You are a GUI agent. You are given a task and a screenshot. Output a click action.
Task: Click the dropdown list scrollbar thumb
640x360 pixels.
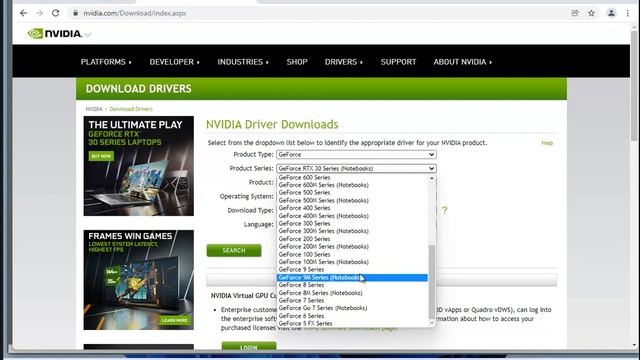tap(432, 282)
